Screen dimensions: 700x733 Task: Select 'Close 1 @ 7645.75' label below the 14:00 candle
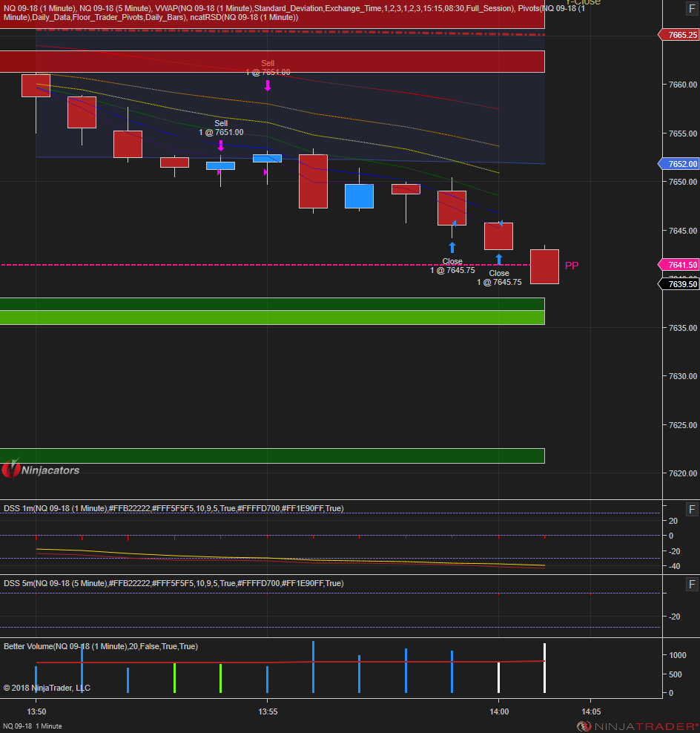499,277
